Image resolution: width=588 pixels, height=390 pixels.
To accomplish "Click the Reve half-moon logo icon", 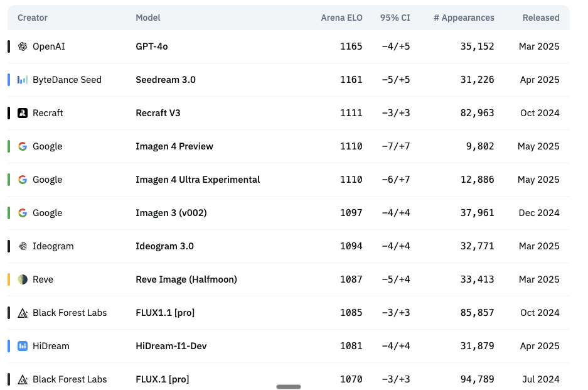I will [x=23, y=279].
